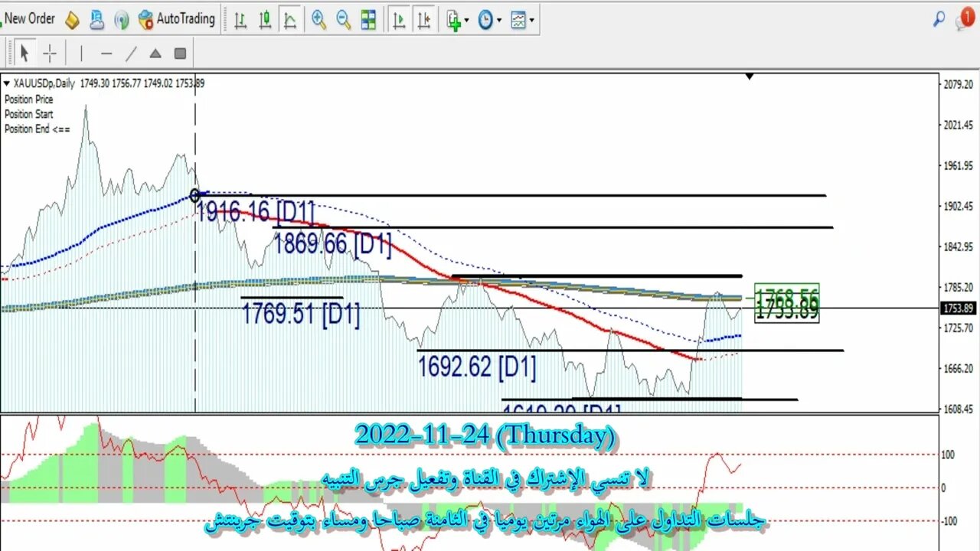Click the Position End label
This screenshot has height=551, width=980.
coord(37,129)
